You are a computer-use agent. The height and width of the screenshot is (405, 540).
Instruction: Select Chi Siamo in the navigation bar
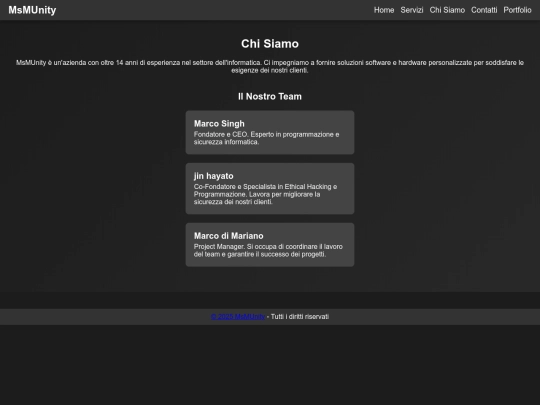447,10
